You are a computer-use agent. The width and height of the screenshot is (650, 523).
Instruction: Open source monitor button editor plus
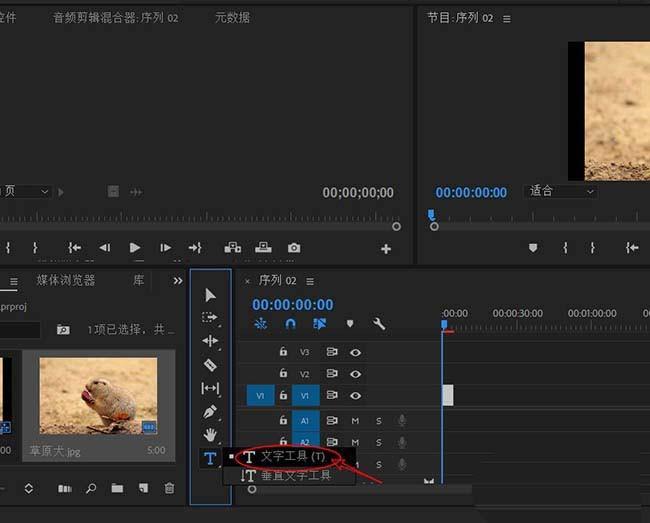(x=386, y=249)
